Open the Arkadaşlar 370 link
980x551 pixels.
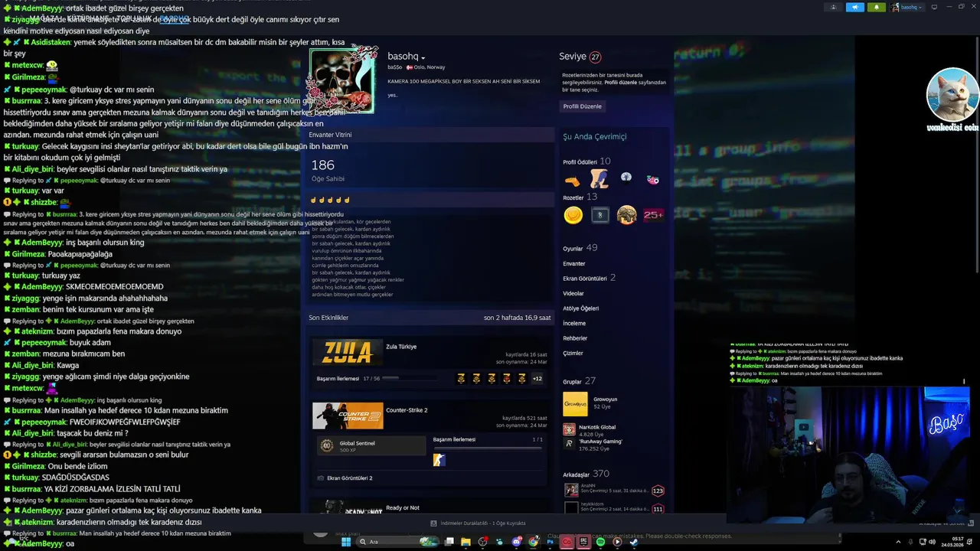tap(586, 474)
